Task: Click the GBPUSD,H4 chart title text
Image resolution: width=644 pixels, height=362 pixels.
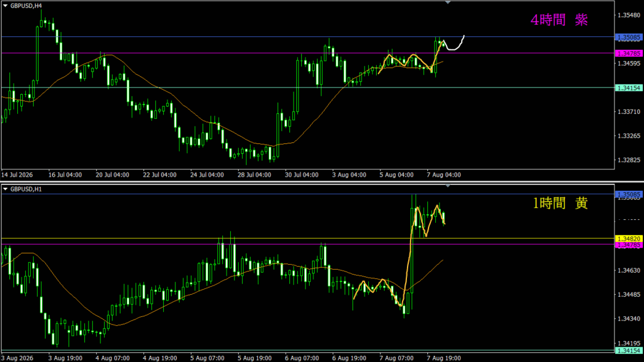Action: pos(26,6)
